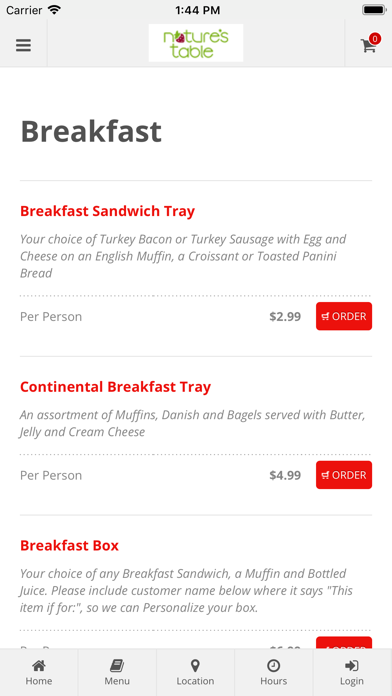Open Continental Breakfast Tray title link
The image size is (392, 696).
[115, 387]
